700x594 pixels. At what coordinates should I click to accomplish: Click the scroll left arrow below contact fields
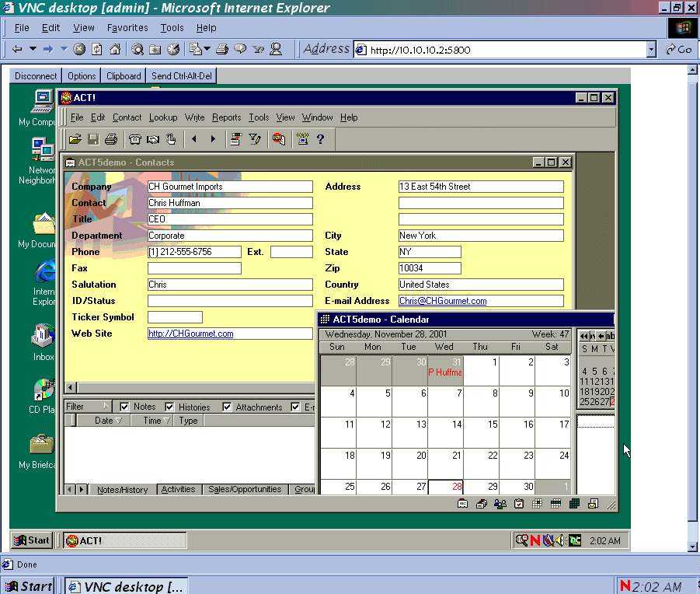71,387
